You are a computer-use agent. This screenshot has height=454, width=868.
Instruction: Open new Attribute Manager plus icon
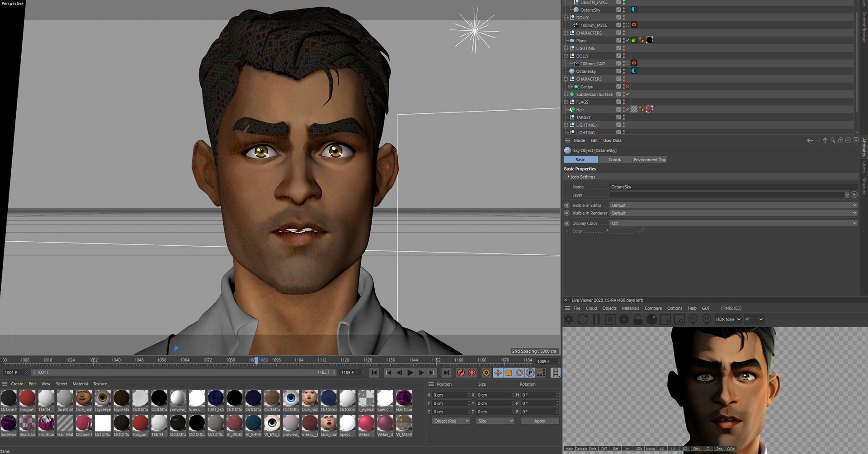[856, 140]
